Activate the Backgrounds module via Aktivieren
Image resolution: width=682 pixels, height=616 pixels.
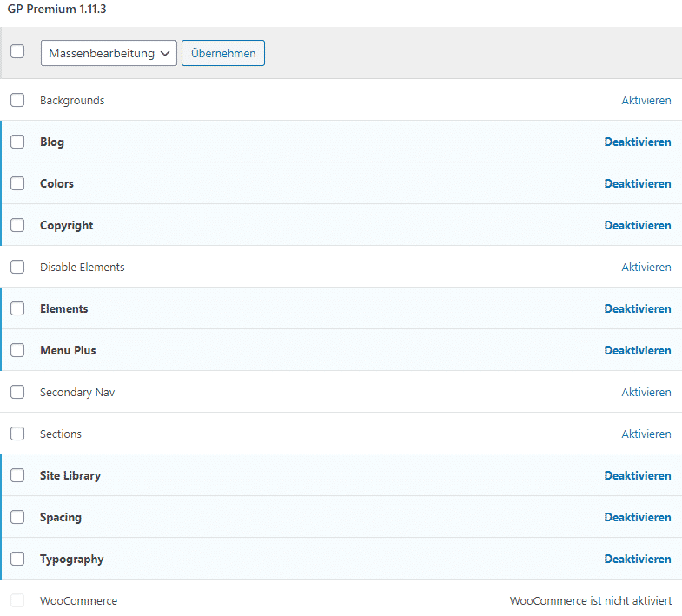(x=646, y=101)
